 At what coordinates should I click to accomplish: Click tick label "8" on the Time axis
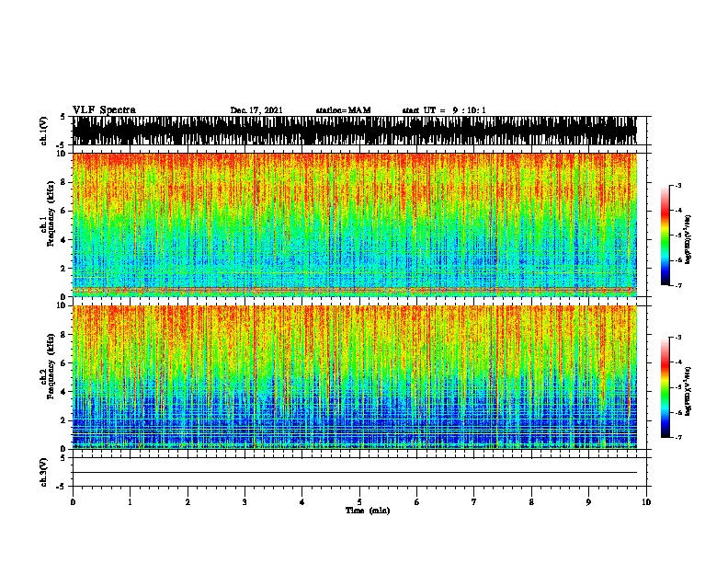pos(531,501)
